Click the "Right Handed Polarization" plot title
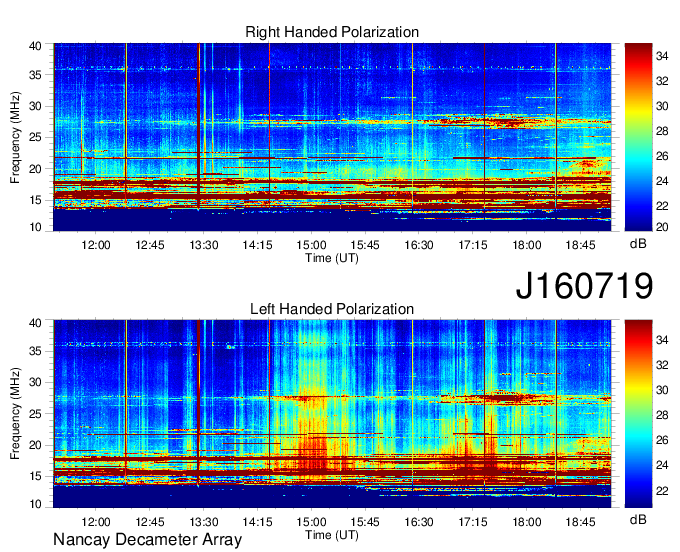This screenshot has height=552, width=680. click(332, 32)
